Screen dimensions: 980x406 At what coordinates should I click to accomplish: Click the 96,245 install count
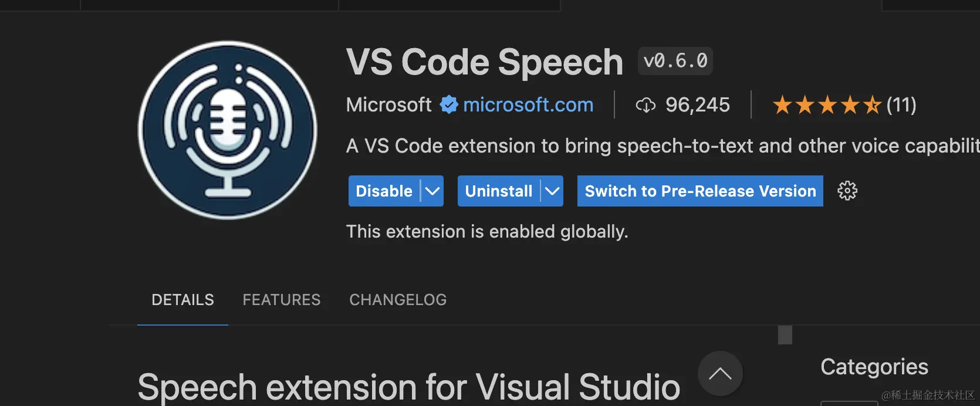tap(698, 105)
